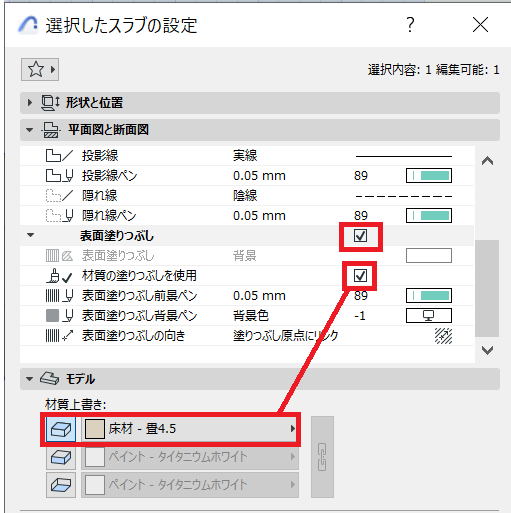
Task: Click the 投影線ペン pen icon
Action: point(429,176)
